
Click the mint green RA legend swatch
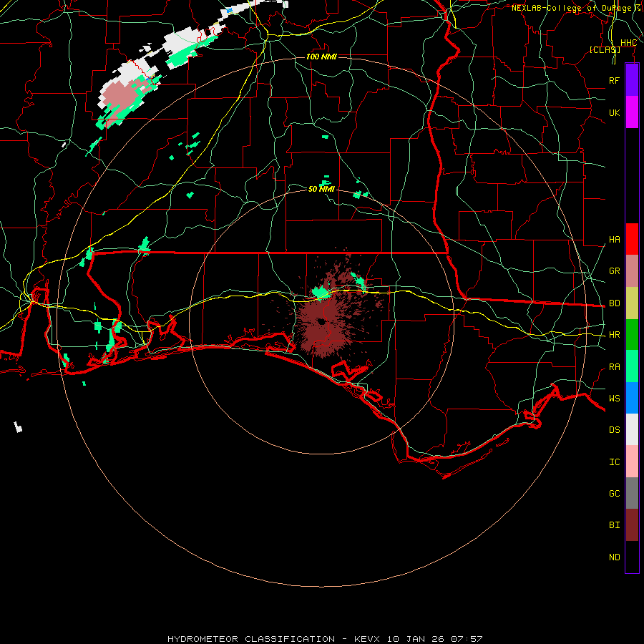point(632,366)
